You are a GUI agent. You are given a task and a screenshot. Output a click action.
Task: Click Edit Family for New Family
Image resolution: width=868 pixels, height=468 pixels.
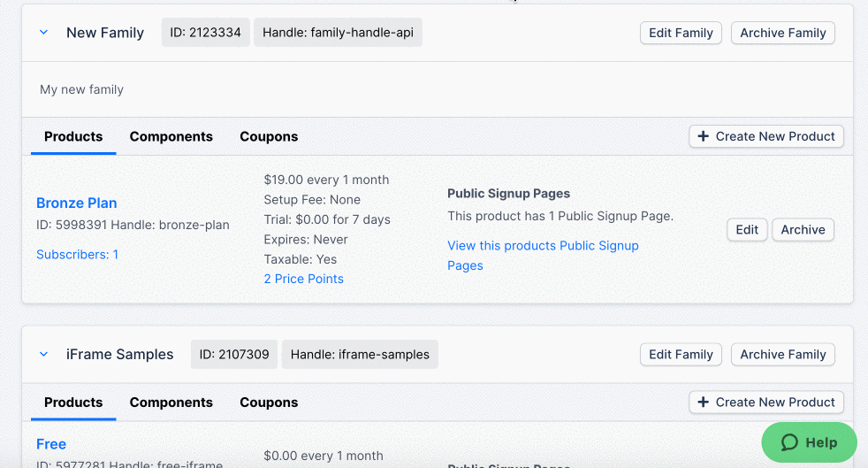point(681,33)
